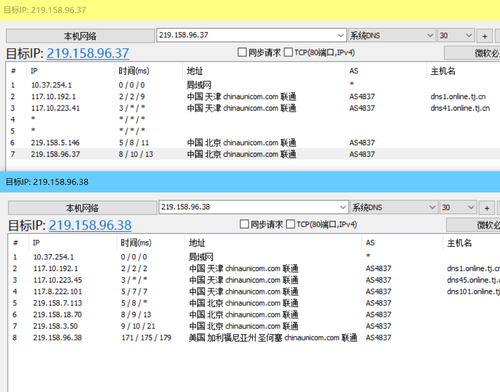The height and width of the screenshot is (392, 500).
Task: Click the 美国 加利福尼亚州 圣何塞 address cell
Action: (273, 338)
